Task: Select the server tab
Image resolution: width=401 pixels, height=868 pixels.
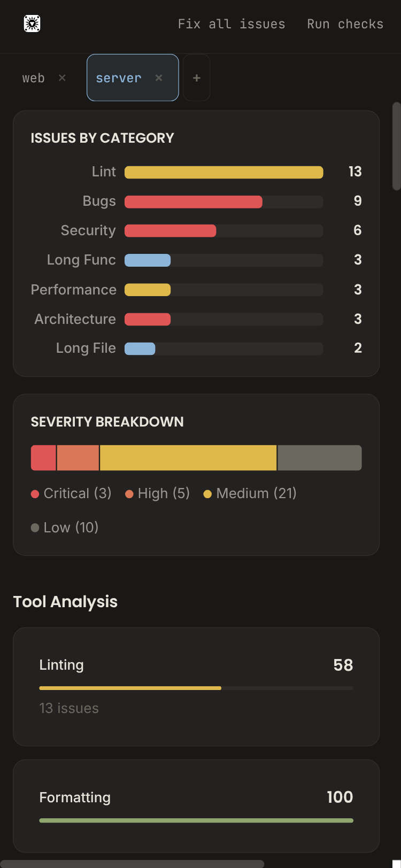Action: (119, 78)
